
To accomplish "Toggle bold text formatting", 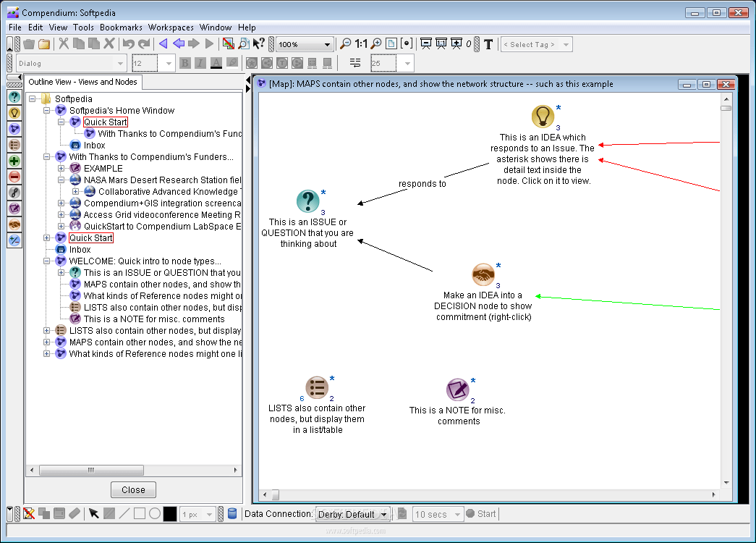I will click(x=185, y=63).
